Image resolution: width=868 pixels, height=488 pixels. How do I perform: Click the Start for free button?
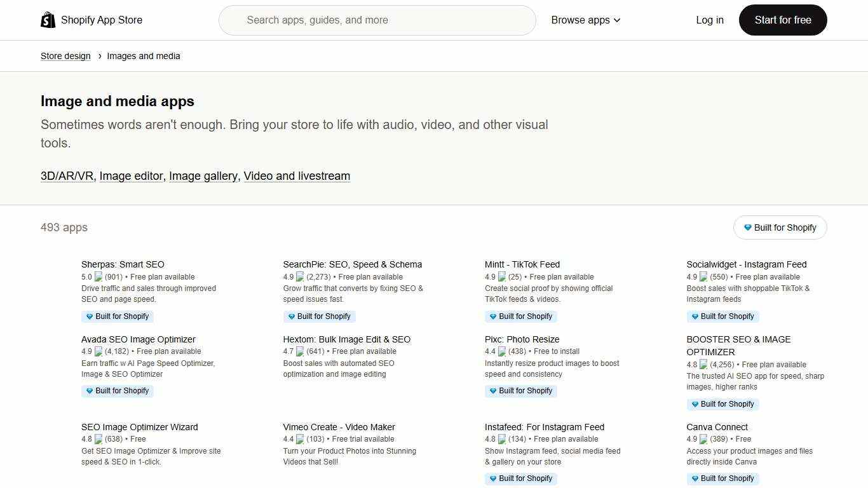point(782,20)
